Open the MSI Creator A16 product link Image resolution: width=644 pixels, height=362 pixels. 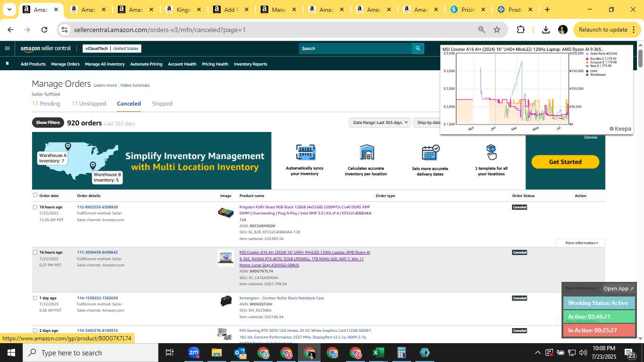pyautogui.click(x=305, y=259)
